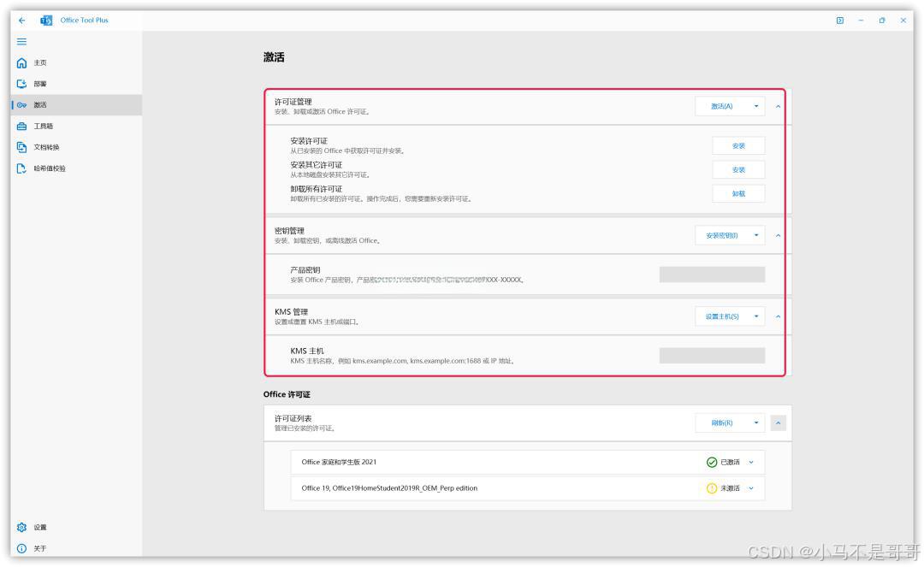Click 安装 button for 安装其它许可证
The height and width of the screenshot is (567, 924).
(x=738, y=169)
